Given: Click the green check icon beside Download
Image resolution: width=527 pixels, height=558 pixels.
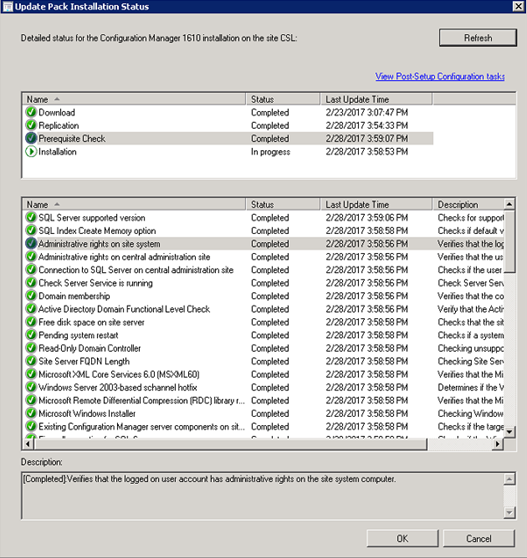Looking at the screenshot, I should (x=31, y=112).
